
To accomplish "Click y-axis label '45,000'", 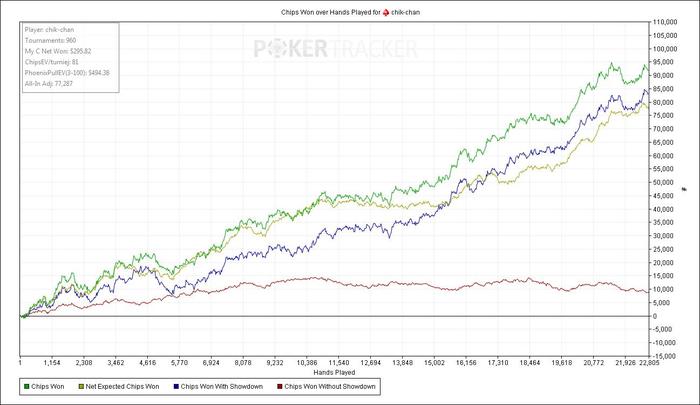I will click(x=664, y=196).
